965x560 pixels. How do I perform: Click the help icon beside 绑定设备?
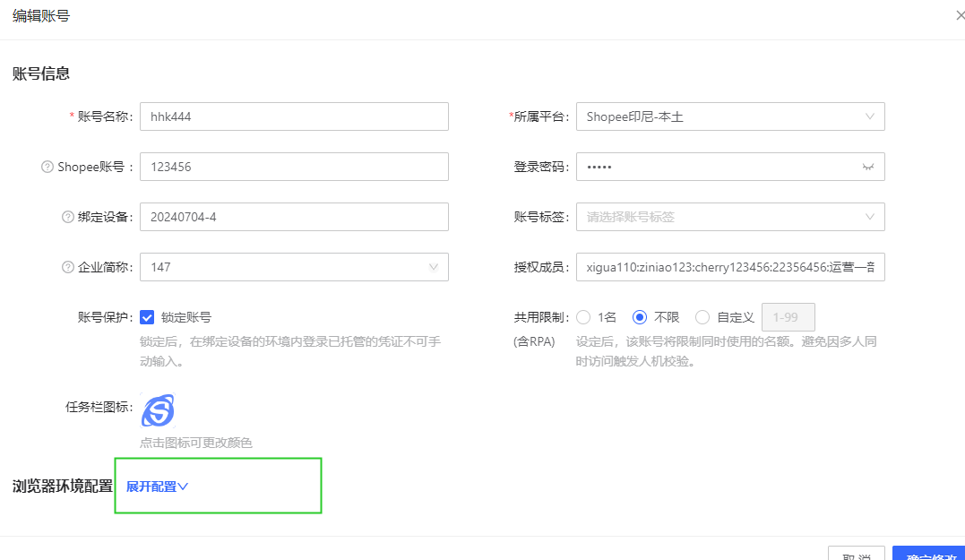pos(67,217)
